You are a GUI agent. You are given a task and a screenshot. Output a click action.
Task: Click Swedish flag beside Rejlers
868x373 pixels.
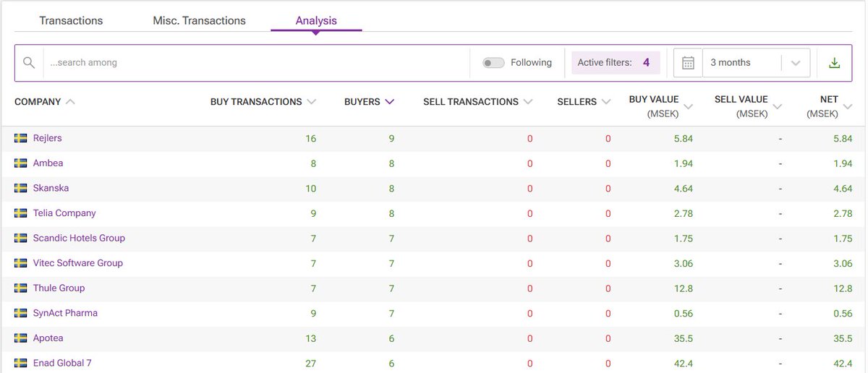[21, 138]
